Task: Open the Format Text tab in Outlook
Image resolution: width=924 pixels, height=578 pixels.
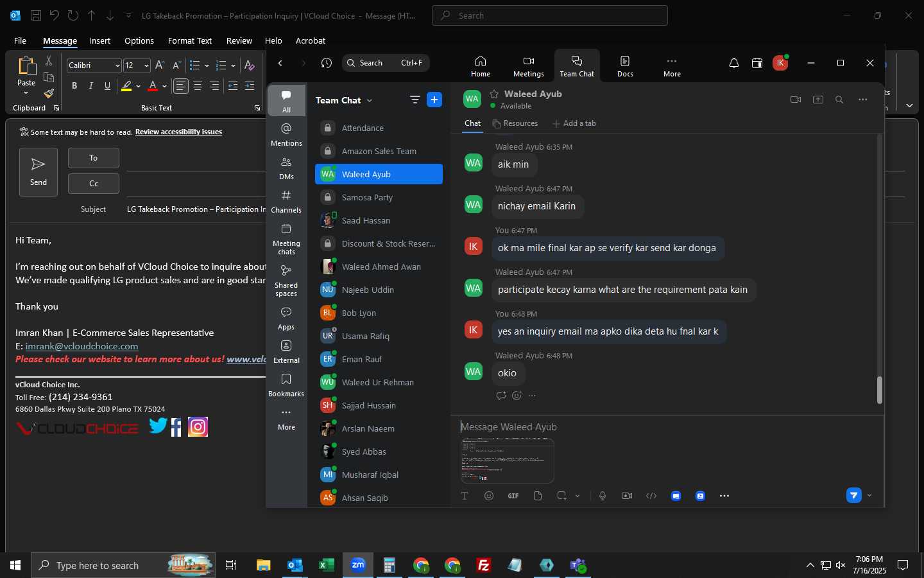Action: click(x=189, y=40)
